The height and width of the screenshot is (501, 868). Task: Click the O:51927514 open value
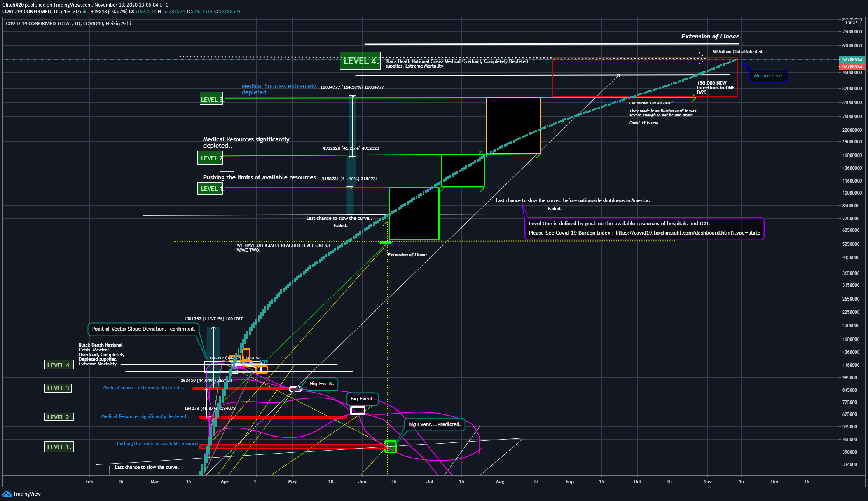click(143, 12)
